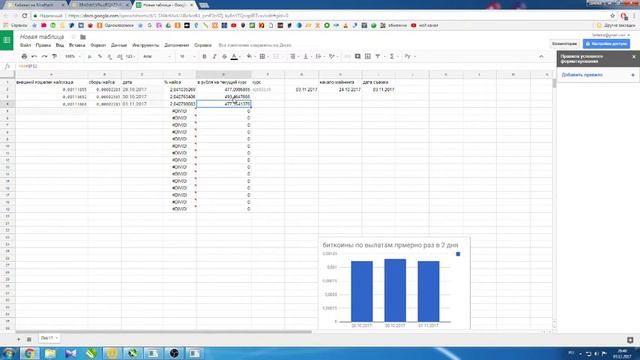Open Visual Studio from the taskbar
Image resolution: width=640 pixels, height=360 pixels.
point(71,353)
